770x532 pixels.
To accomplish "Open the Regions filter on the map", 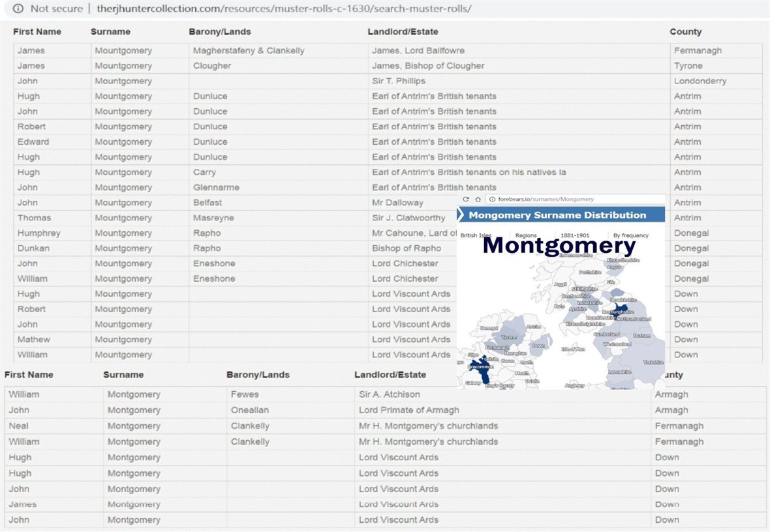I will pyautogui.click(x=525, y=235).
